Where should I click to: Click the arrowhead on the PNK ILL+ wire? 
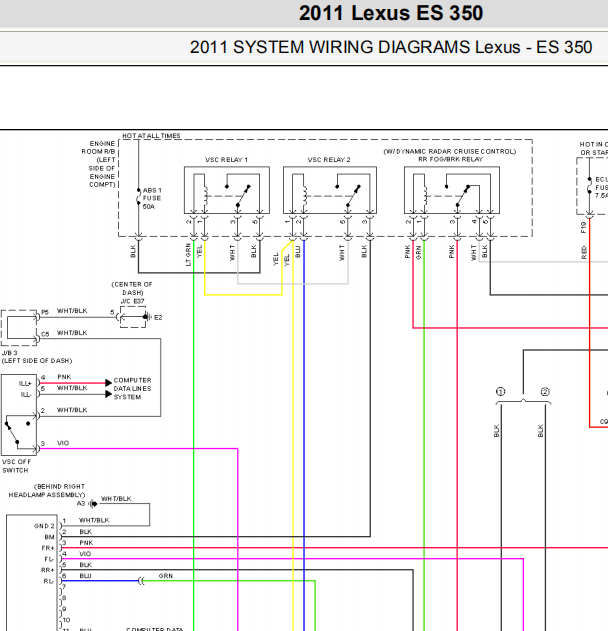coord(108,383)
